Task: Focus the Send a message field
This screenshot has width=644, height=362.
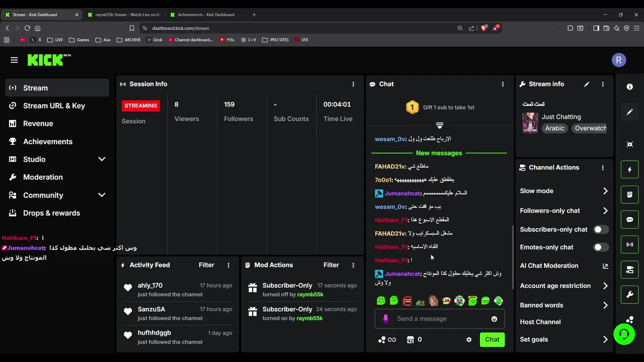Action: point(441,319)
